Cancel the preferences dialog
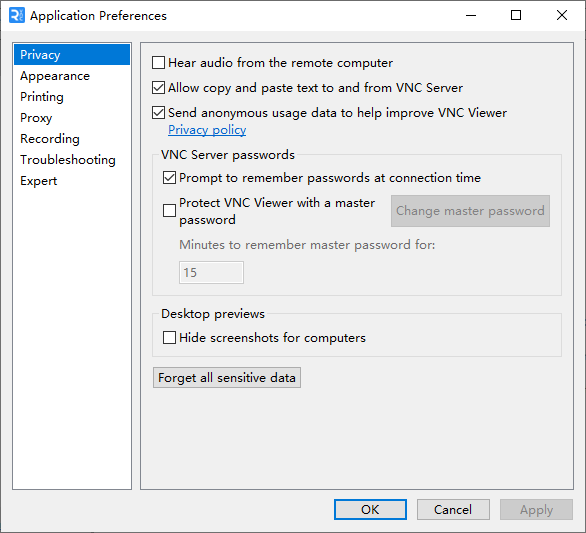The width and height of the screenshot is (586, 533). (453, 509)
